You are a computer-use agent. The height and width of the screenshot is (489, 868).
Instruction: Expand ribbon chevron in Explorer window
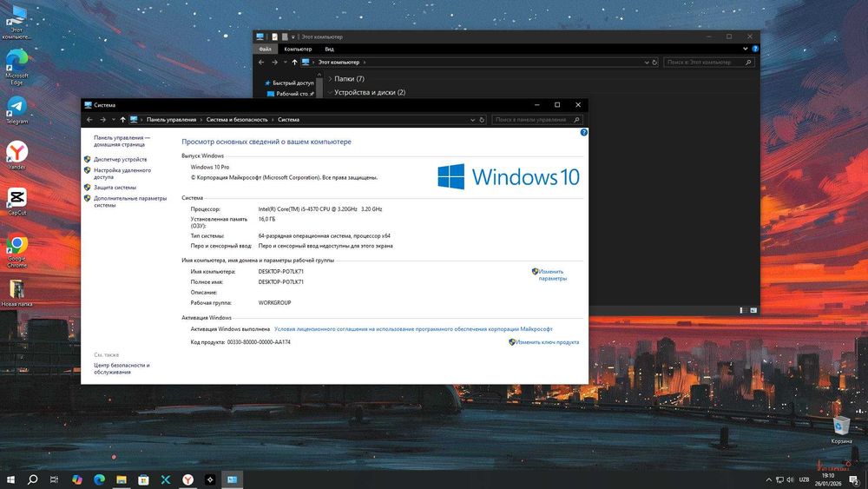tap(745, 49)
